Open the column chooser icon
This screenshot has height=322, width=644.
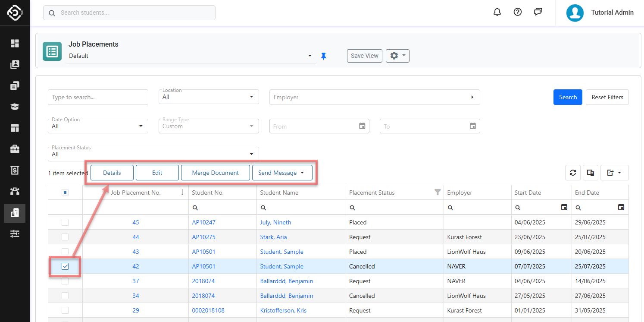[x=591, y=173]
